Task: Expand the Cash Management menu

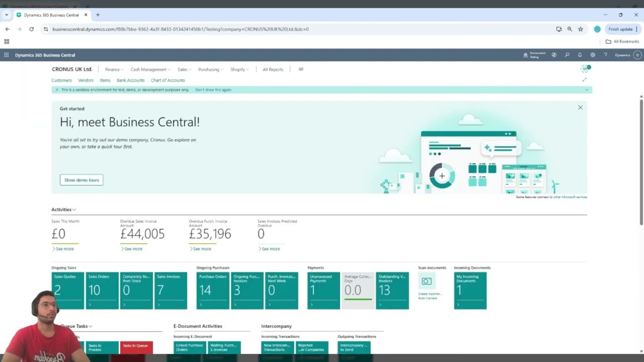Action: point(150,69)
